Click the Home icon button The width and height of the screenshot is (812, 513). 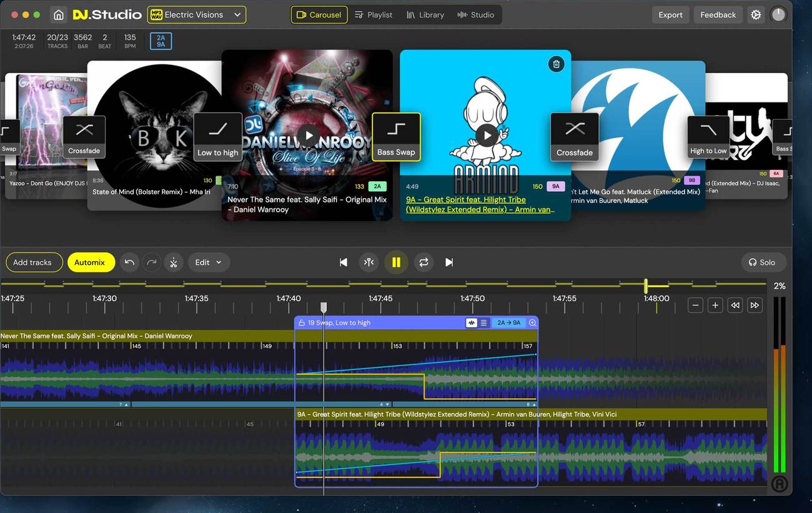[x=58, y=15]
